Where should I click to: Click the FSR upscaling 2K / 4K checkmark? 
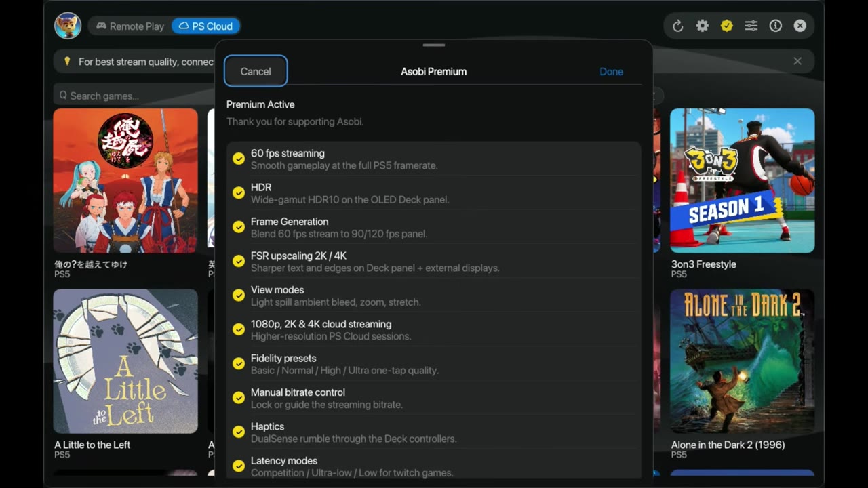pyautogui.click(x=239, y=261)
